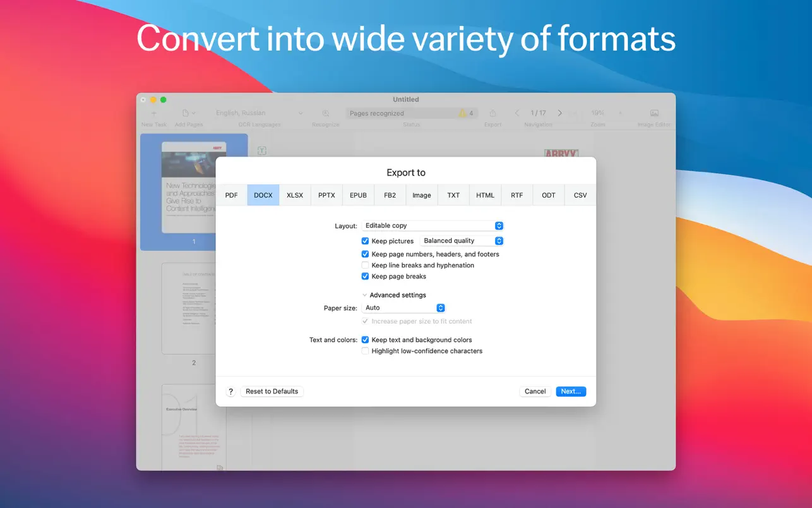Image resolution: width=812 pixels, height=508 pixels.
Task: Open the Image Editor from the toolbar
Action: (654, 113)
